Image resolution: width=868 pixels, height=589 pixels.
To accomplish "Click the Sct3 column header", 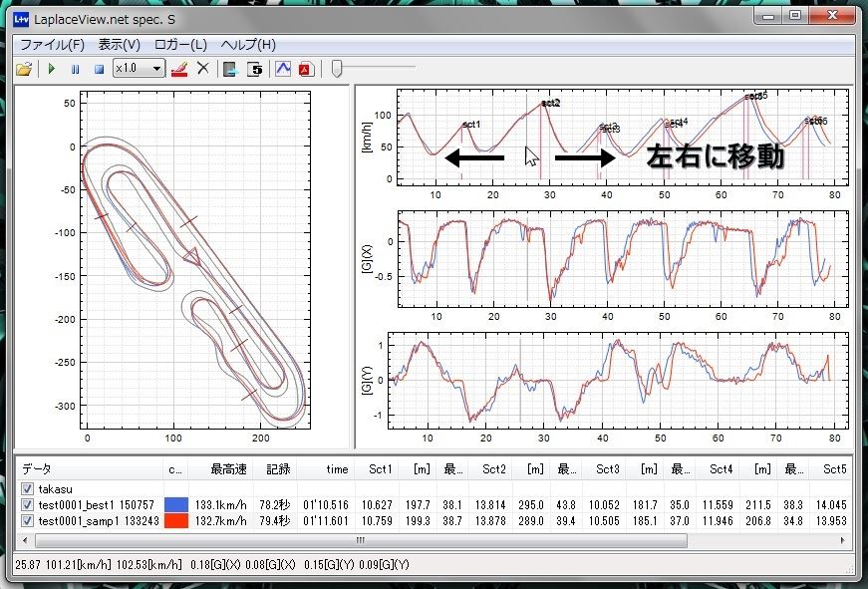I will click(x=603, y=469).
